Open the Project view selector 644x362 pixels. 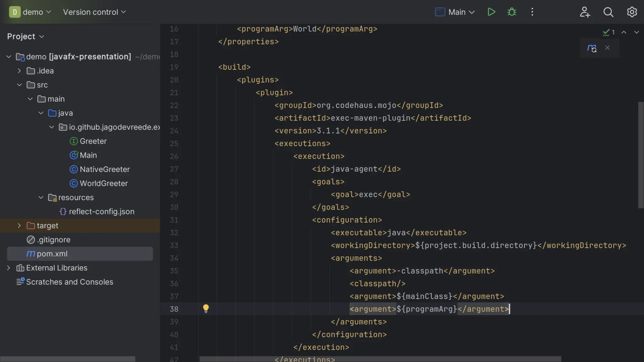click(x=25, y=36)
